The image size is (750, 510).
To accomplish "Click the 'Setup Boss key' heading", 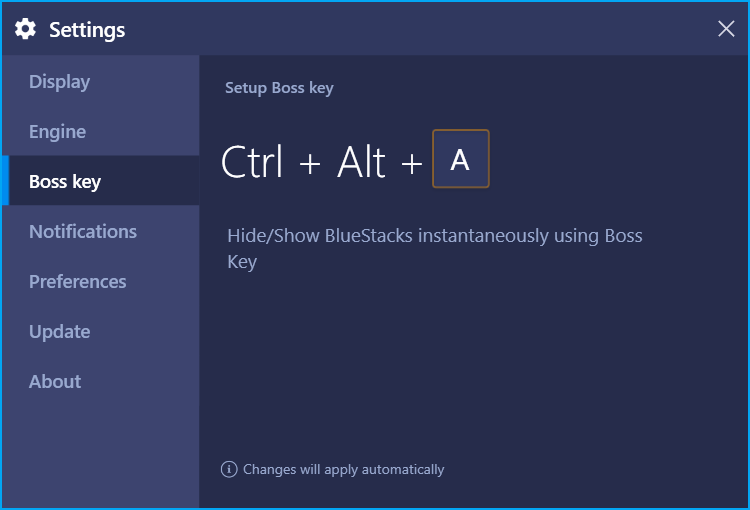I will [x=279, y=88].
